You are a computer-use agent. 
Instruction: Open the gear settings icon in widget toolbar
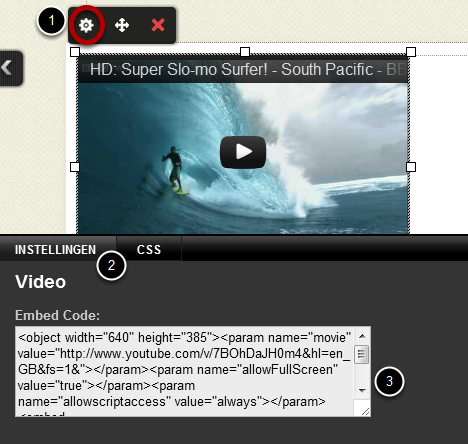86,25
